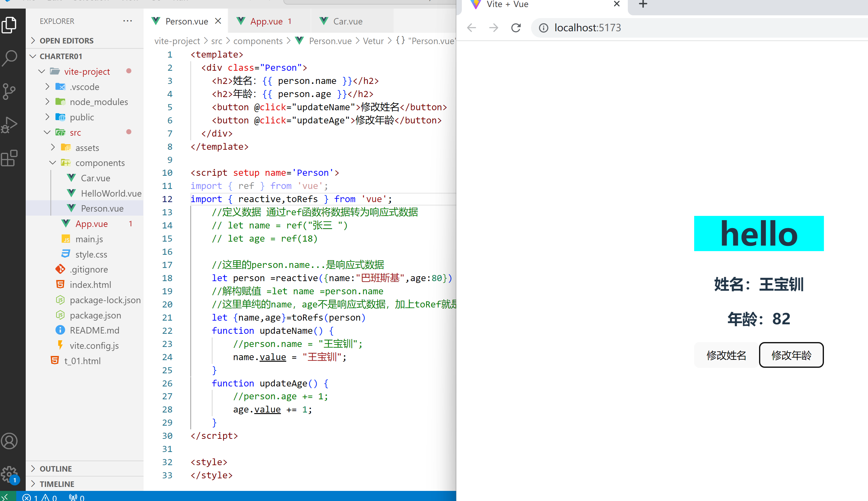Click the CSS icon beside style.css
Viewport: 868px width, 501px height.
[x=66, y=254]
